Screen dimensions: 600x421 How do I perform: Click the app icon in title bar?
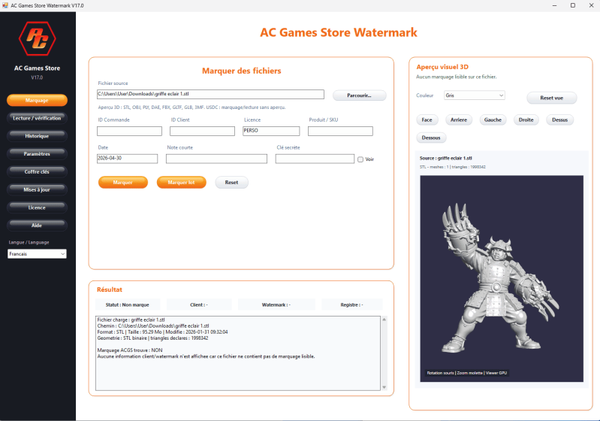coord(5,5)
